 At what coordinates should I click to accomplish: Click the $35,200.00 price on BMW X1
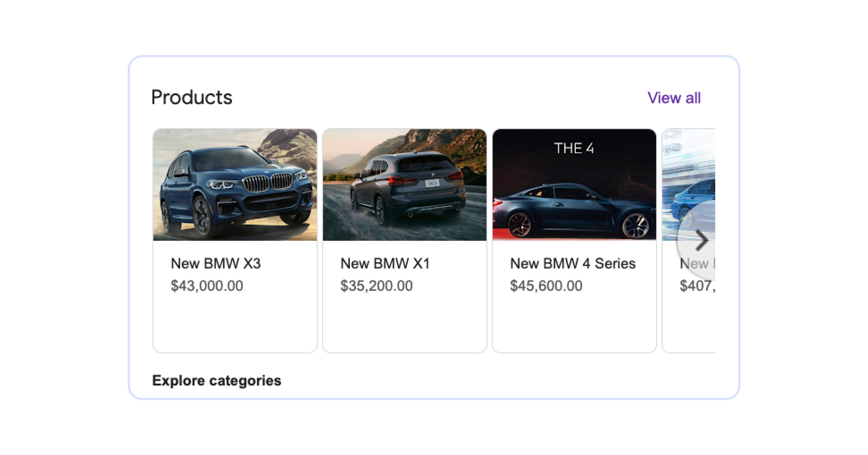[x=376, y=287]
